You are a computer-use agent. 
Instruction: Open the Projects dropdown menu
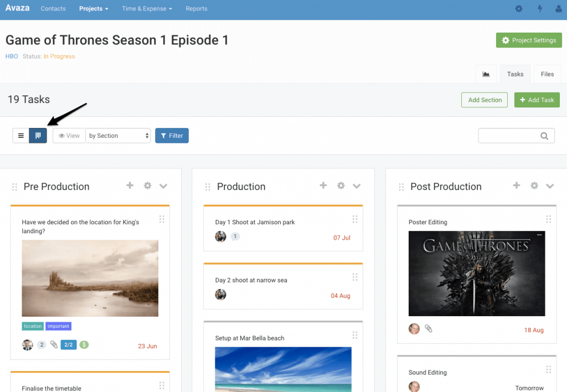94,9
